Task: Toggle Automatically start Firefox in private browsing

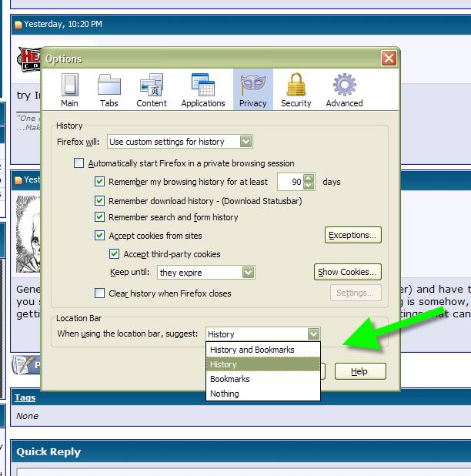Action: click(78, 163)
